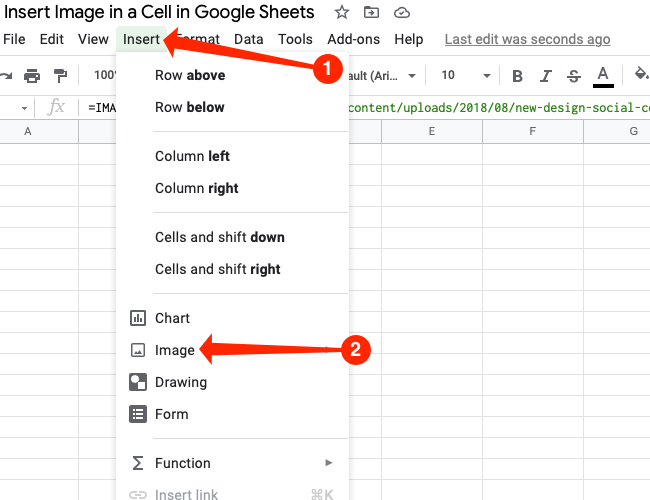Click the print icon in toolbar
Viewport: 650px width, 500px height.
pos(32,76)
